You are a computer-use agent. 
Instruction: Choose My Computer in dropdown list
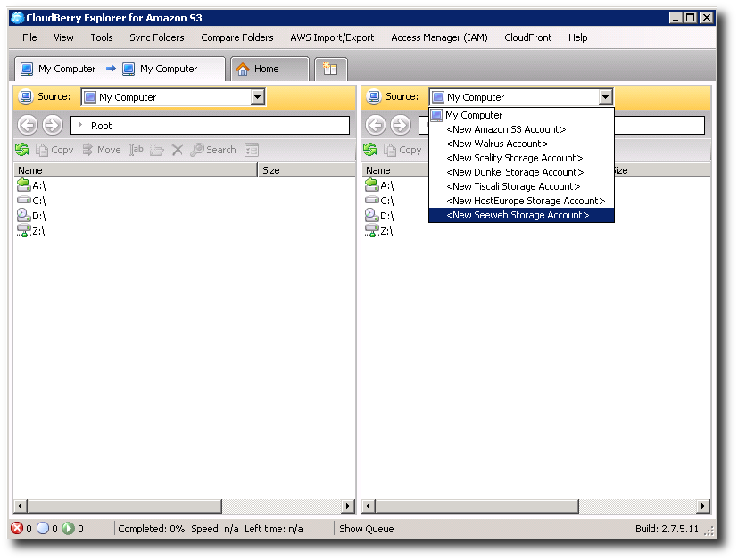coord(521,115)
